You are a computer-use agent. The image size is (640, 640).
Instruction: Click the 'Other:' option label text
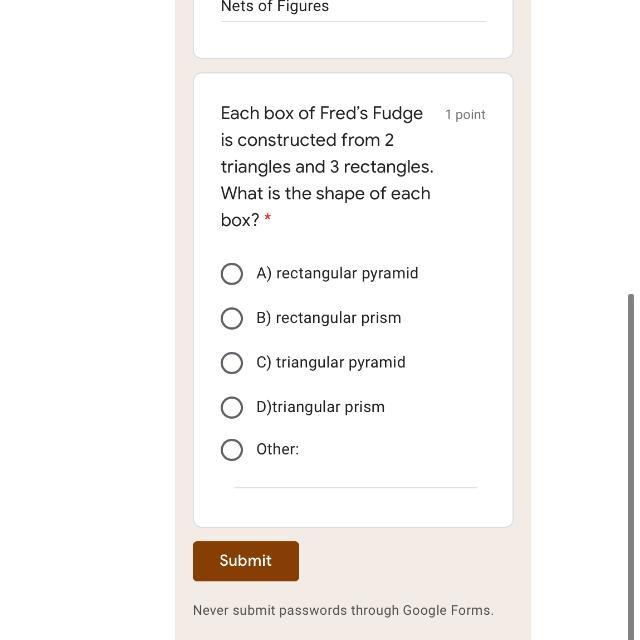click(x=277, y=449)
